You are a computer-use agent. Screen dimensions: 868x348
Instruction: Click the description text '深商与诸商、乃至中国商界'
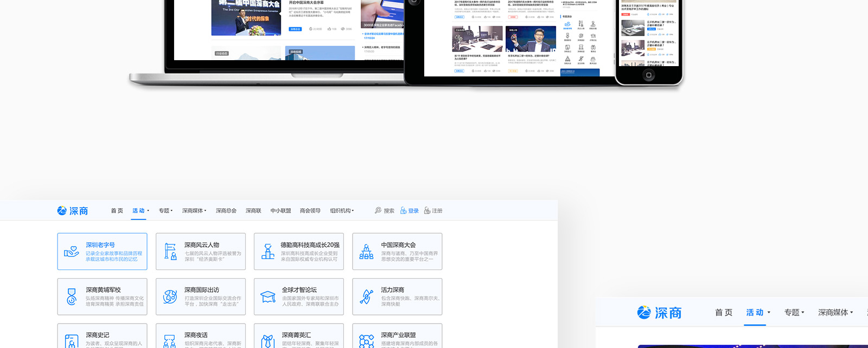[x=409, y=253]
